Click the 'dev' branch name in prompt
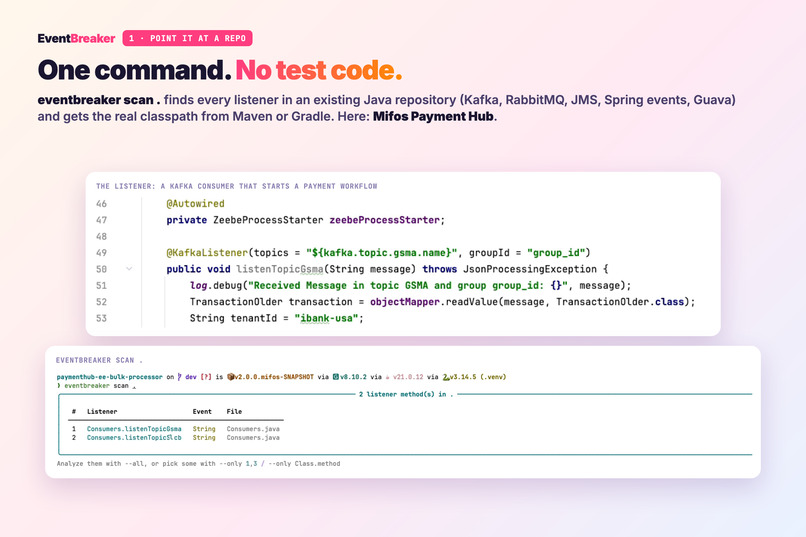The width and height of the screenshot is (806, 537). point(191,377)
